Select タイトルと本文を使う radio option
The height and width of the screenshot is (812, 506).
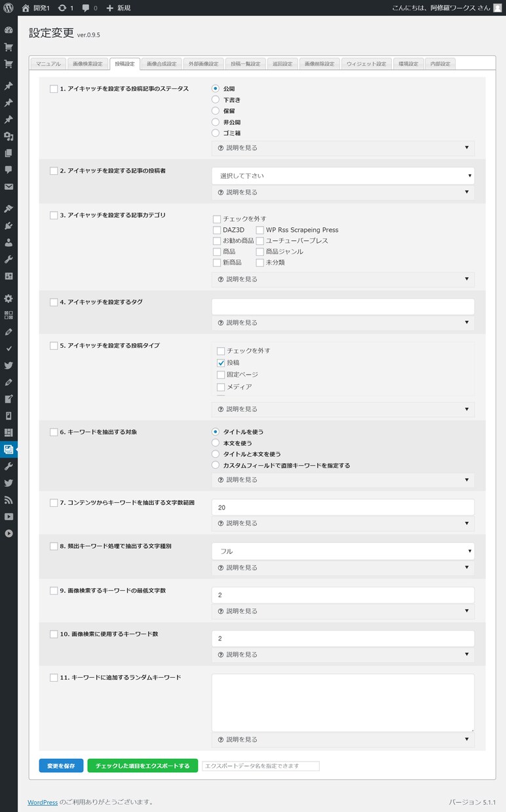(x=216, y=454)
